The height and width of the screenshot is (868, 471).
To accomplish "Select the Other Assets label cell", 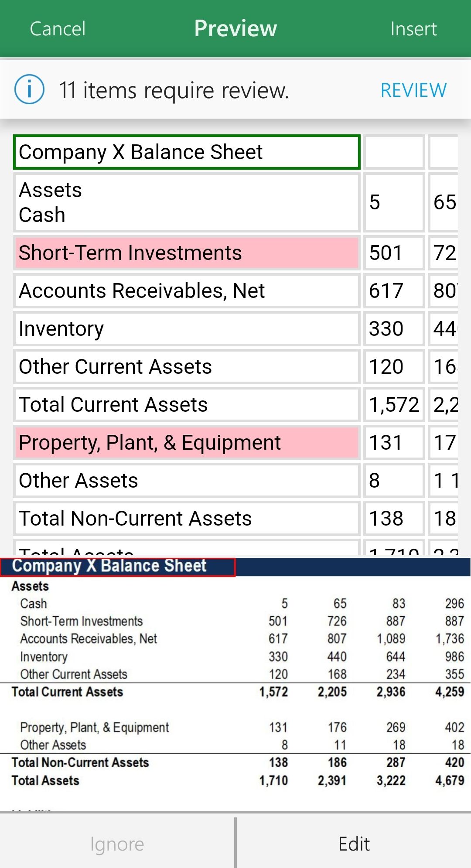I will pyautogui.click(x=186, y=480).
